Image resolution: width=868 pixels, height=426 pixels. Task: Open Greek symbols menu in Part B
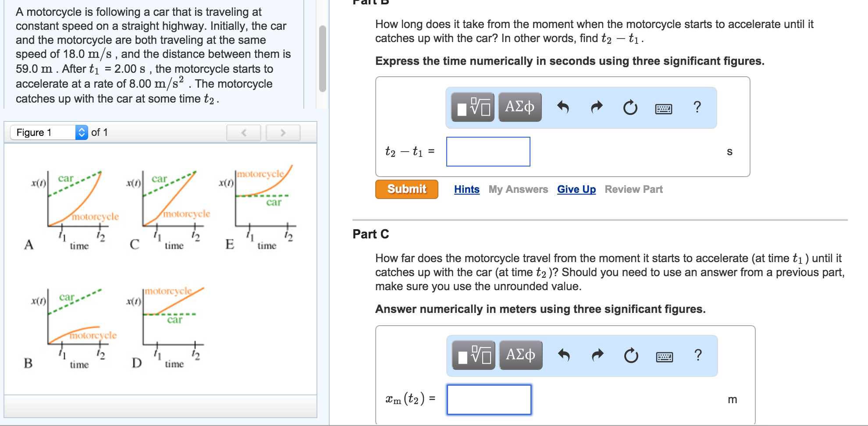click(520, 107)
